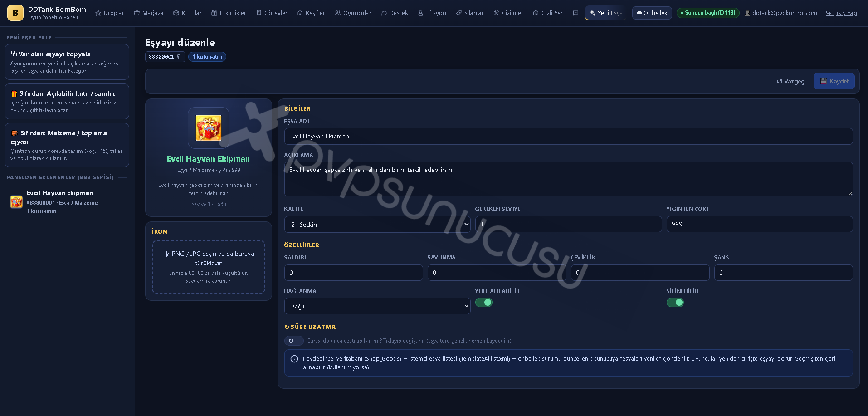Screen dimensions: 868x416
Task: Copy the item ID 88800001 icon
Action: coord(179,57)
